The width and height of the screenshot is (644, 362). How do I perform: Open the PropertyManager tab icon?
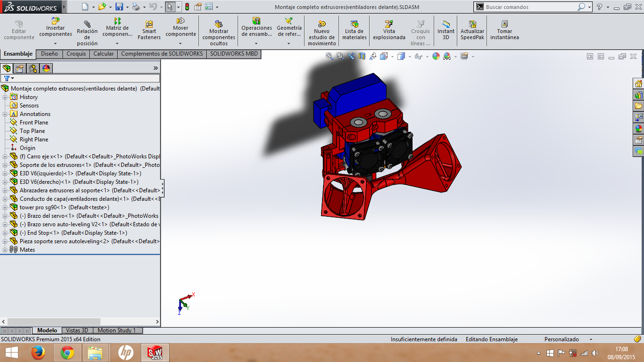pos(20,68)
